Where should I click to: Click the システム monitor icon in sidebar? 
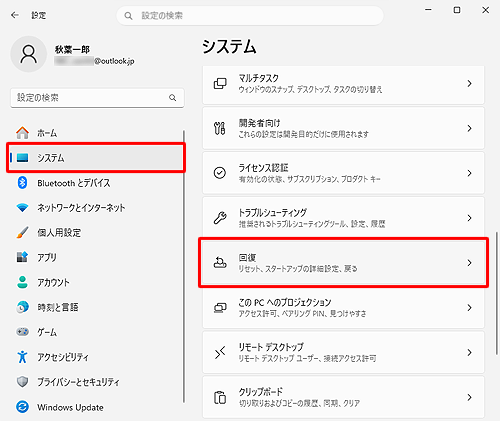click(x=23, y=157)
